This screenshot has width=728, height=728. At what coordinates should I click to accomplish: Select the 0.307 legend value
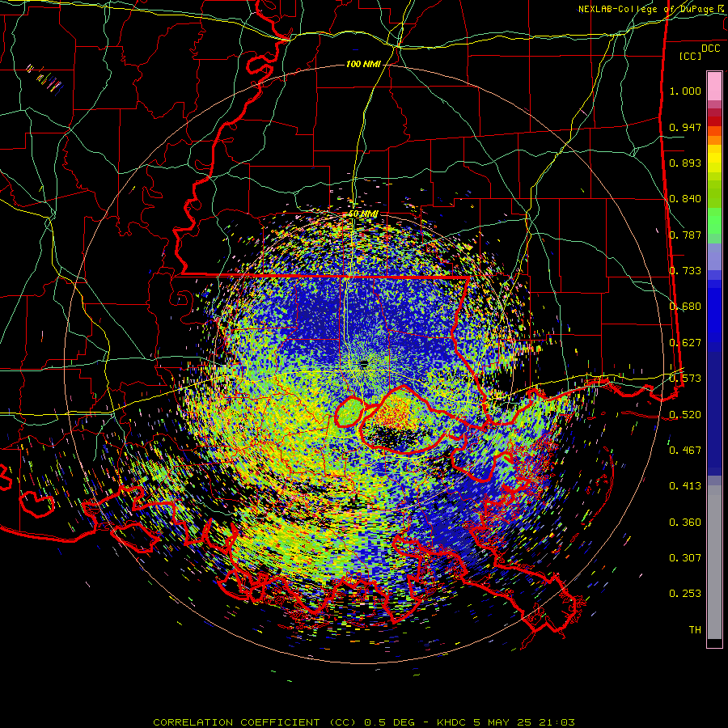[x=685, y=558]
